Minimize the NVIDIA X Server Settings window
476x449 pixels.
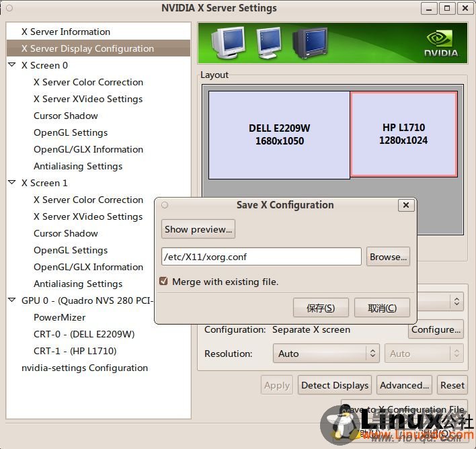click(429, 8)
